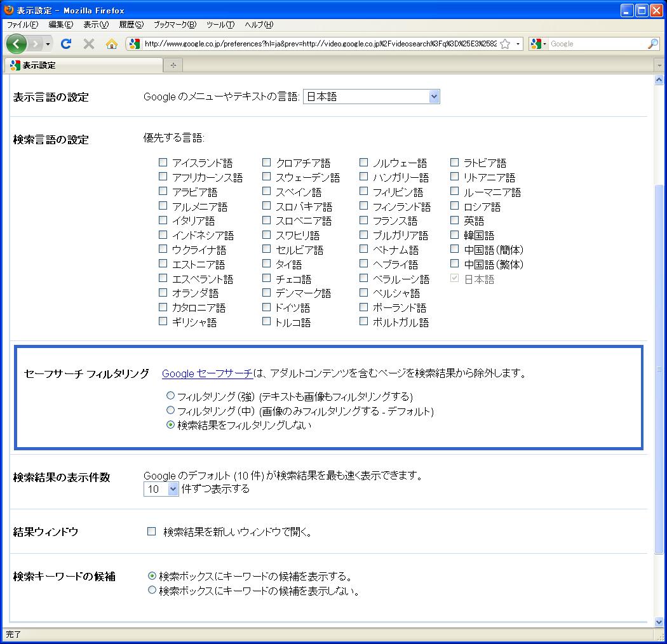667x644 pixels.
Task: Click the scrollbar up arrow
Action: tap(659, 79)
